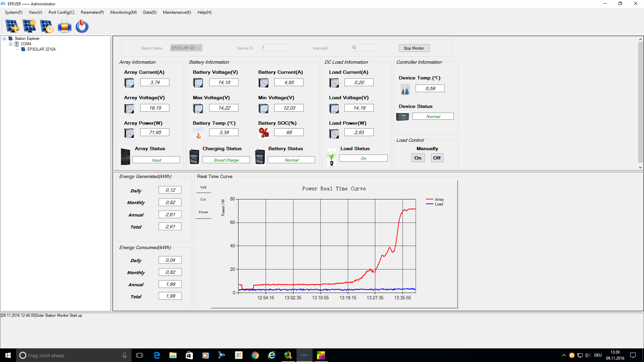Turn the load Off manually
Image resolution: width=644 pixels, height=362 pixels.
[x=437, y=158]
